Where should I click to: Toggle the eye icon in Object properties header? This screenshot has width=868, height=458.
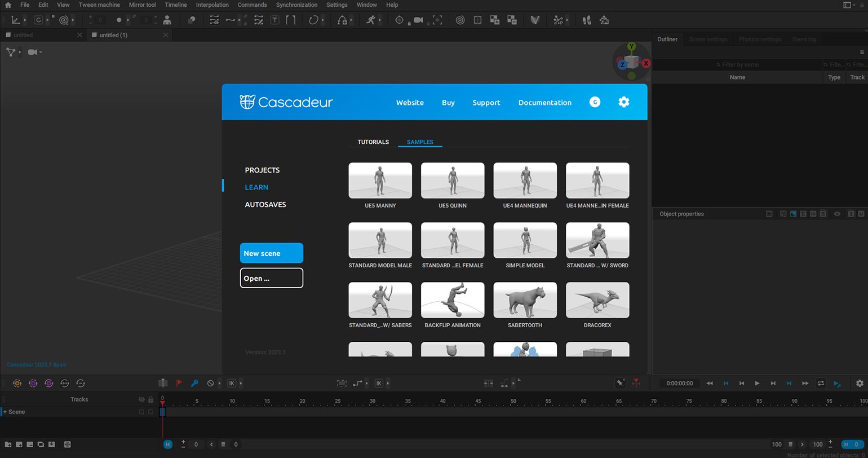(837, 214)
